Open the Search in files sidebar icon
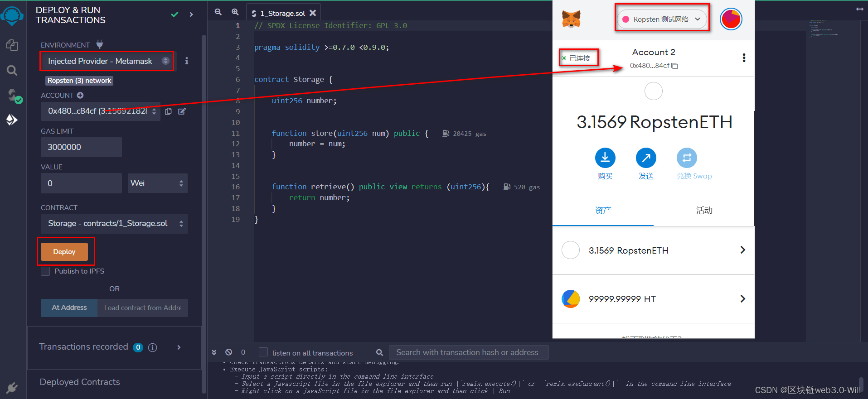This screenshot has height=399, width=868. [x=12, y=70]
